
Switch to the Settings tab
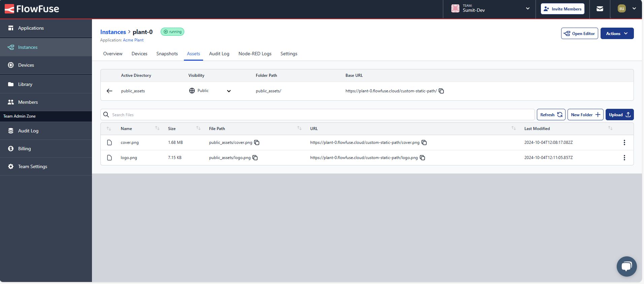pyautogui.click(x=289, y=54)
